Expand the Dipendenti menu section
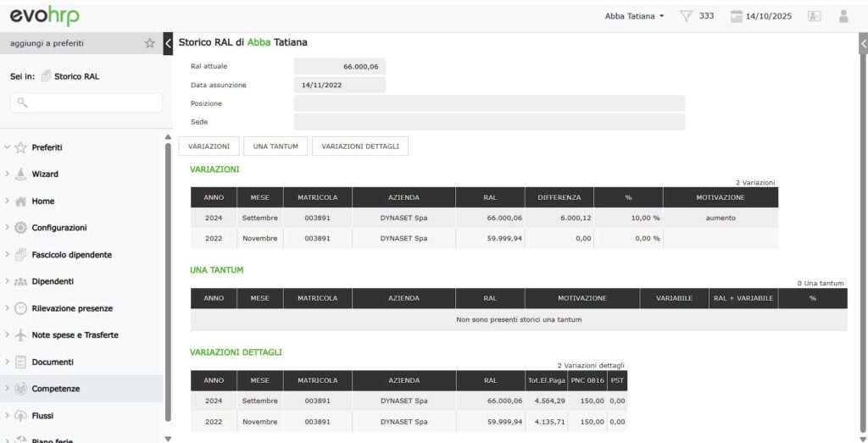 [x=8, y=281]
